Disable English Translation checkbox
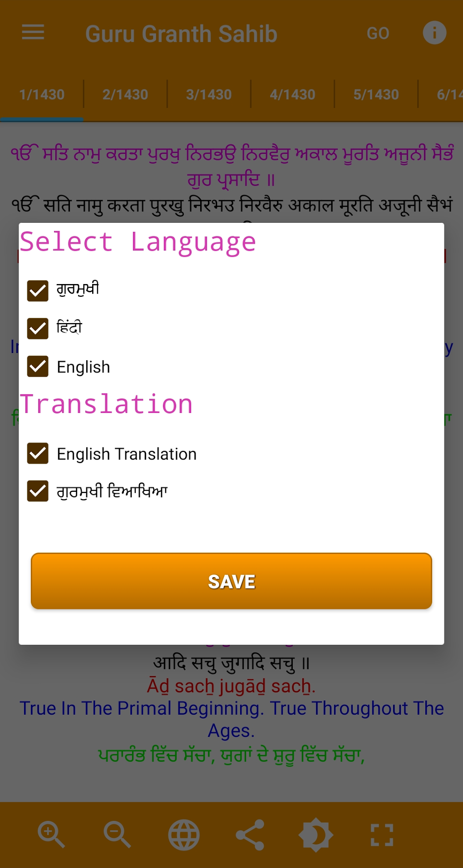Image resolution: width=463 pixels, height=868 pixels. click(x=38, y=453)
